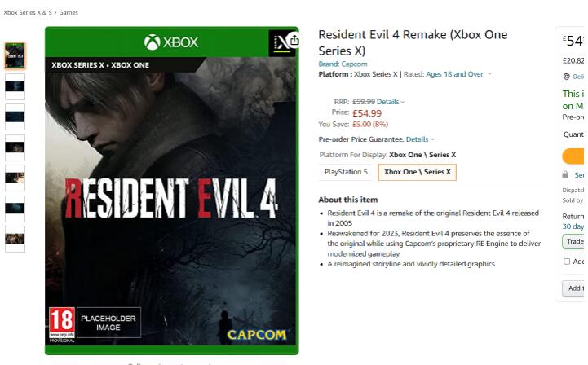Select the second product thumbnail

(x=15, y=86)
